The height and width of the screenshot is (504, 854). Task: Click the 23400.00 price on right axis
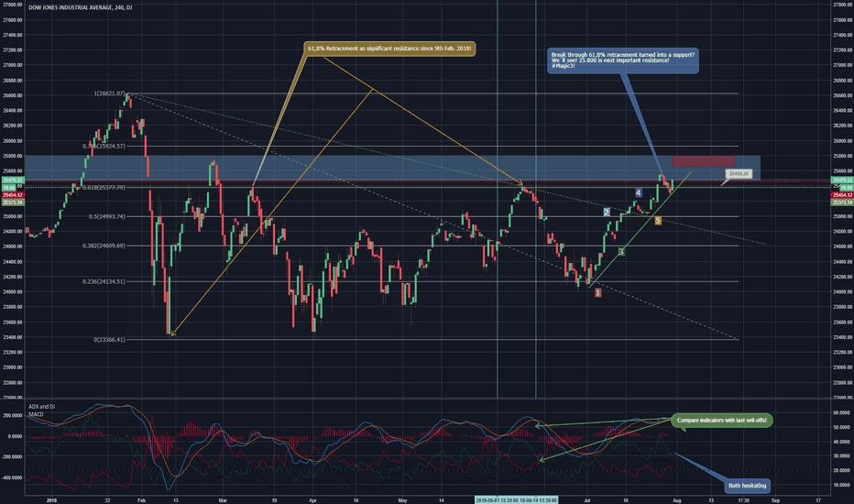(x=842, y=337)
